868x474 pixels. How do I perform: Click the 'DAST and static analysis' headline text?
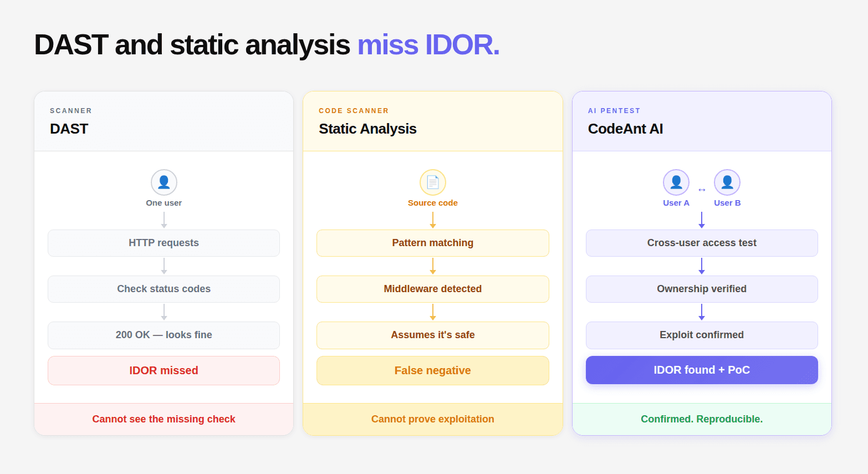(x=192, y=45)
